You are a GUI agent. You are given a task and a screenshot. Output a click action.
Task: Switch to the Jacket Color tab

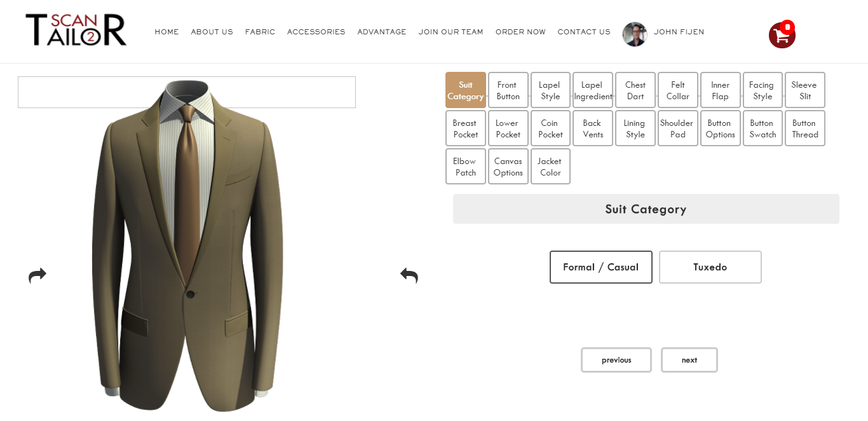pos(550,167)
